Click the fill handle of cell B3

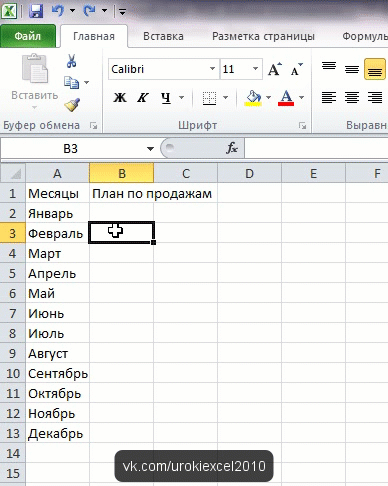coord(153,242)
